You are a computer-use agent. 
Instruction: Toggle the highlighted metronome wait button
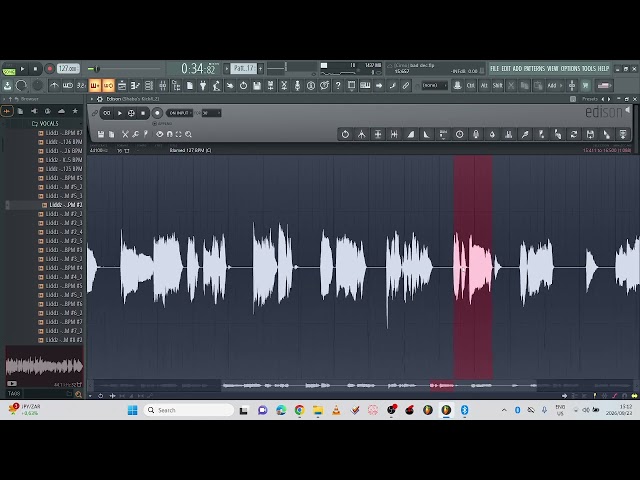(x=95, y=86)
